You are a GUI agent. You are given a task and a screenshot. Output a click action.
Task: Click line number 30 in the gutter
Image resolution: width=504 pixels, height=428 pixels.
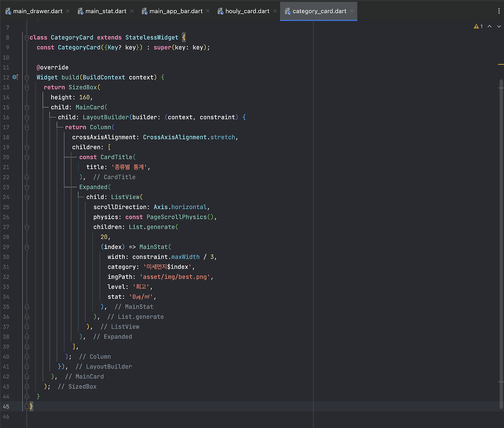(x=6, y=257)
